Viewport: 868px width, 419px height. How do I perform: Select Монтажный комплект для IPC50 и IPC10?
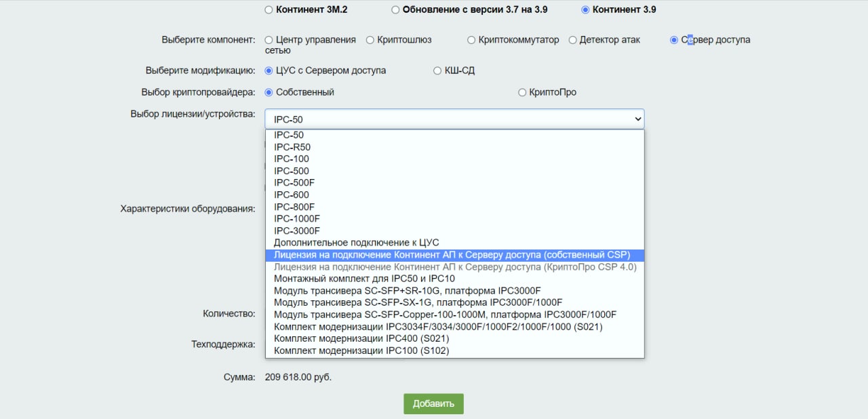[x=454, y=279]
